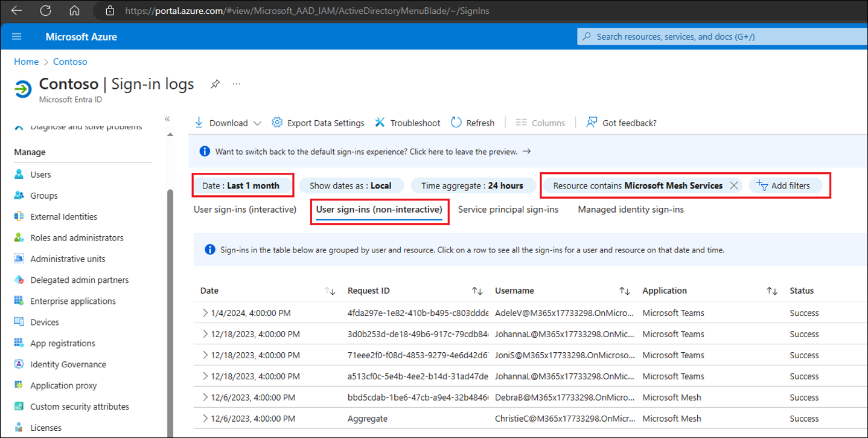Image resolution: width=868 pixels, height=438 pixels.
Task: Open the User sign-ins interactive tab
Action: (244, 209)
